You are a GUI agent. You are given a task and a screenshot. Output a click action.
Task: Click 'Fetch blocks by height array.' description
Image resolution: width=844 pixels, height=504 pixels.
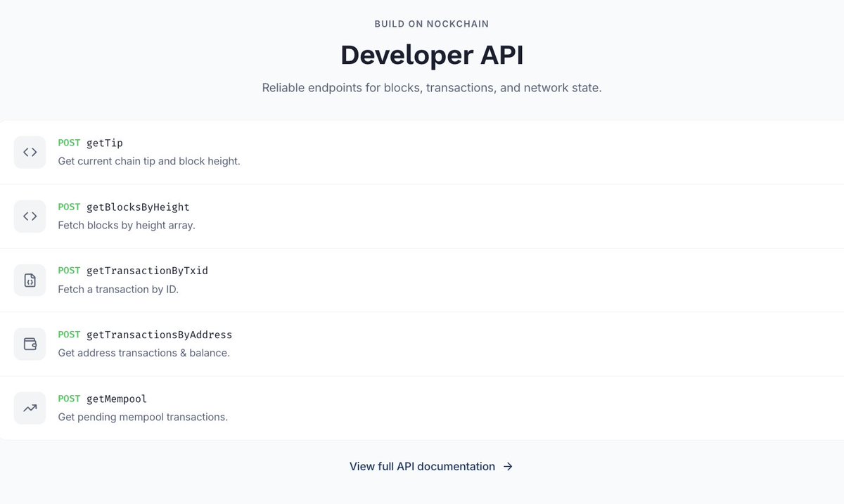pyautogui.click(x=127, y=225)
